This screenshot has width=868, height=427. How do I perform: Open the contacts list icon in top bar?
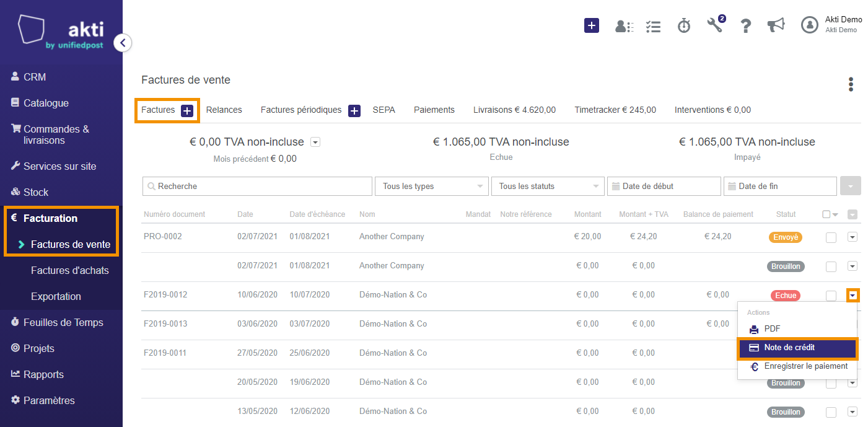(623, 26)
